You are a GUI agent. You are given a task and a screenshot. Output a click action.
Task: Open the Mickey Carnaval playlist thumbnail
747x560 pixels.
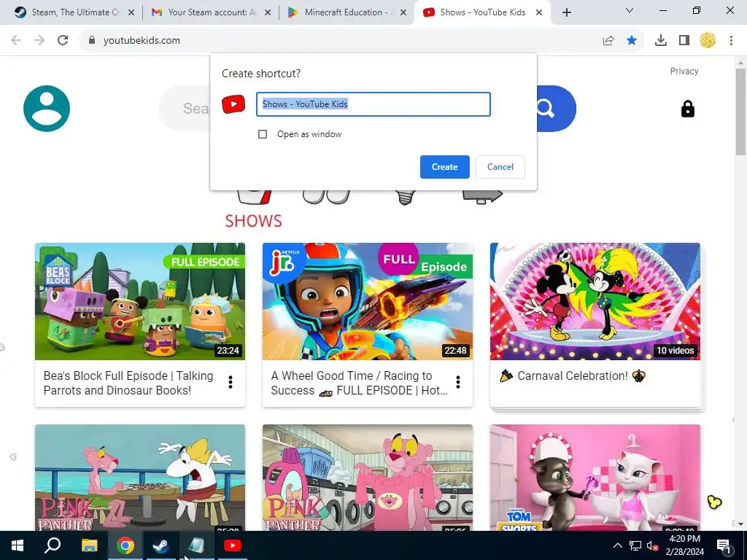595,301
